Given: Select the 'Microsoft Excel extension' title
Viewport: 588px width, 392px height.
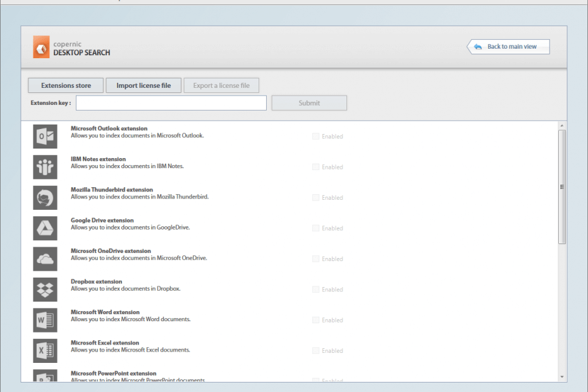Looking at the screenshot, I should pos(105,343).
